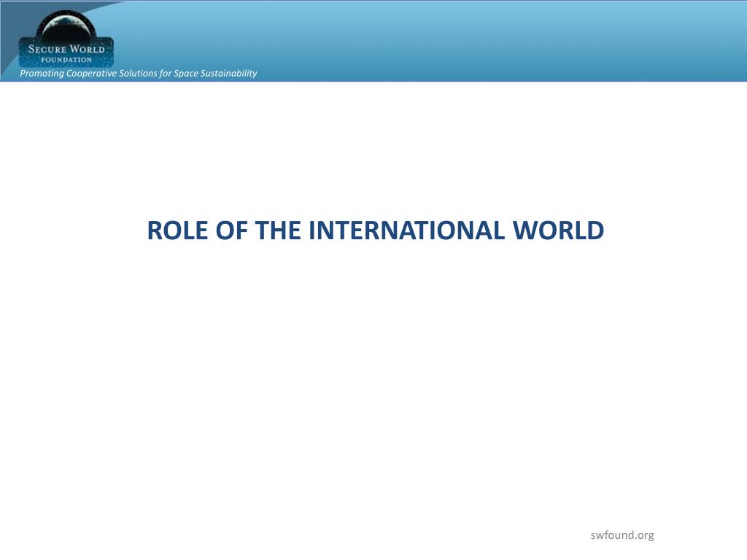Click the Secure World Foundation logo
Viewport: 747px width, 560px height.
click(x=66, y=39)
